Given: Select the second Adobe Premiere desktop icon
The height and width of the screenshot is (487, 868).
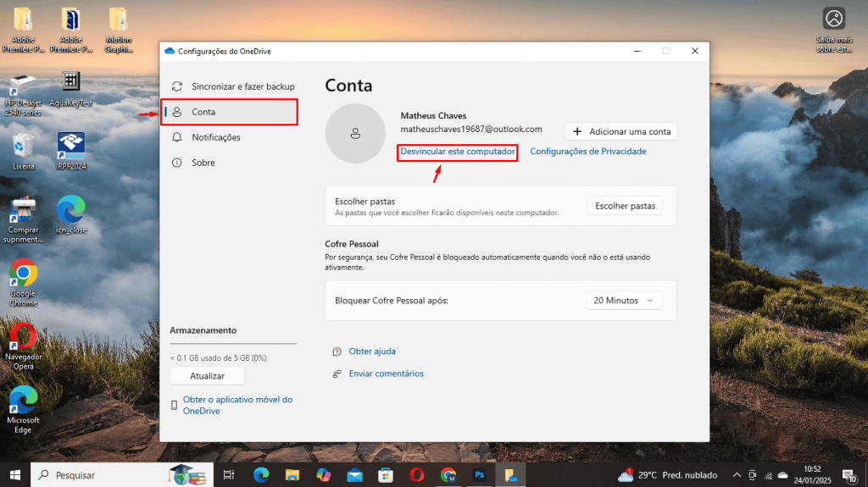Looking at the screenshot, I should click(x=71, y=30).
